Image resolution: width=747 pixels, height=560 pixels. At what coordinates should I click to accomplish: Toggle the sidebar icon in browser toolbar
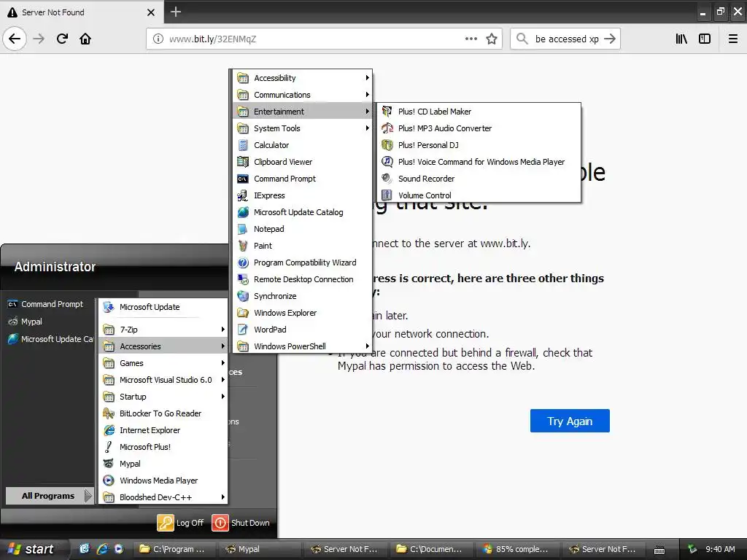705,39
